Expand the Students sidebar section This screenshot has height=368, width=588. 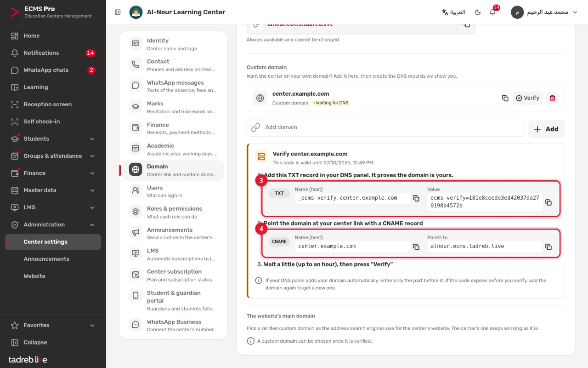click(53, 139)
